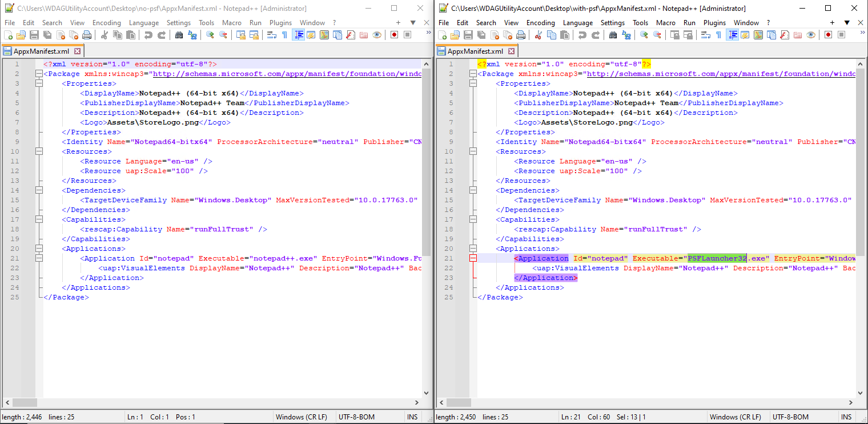
Task: Click vertical scrollbar thumb in with-psf window
Action: (x=861, y=163)
